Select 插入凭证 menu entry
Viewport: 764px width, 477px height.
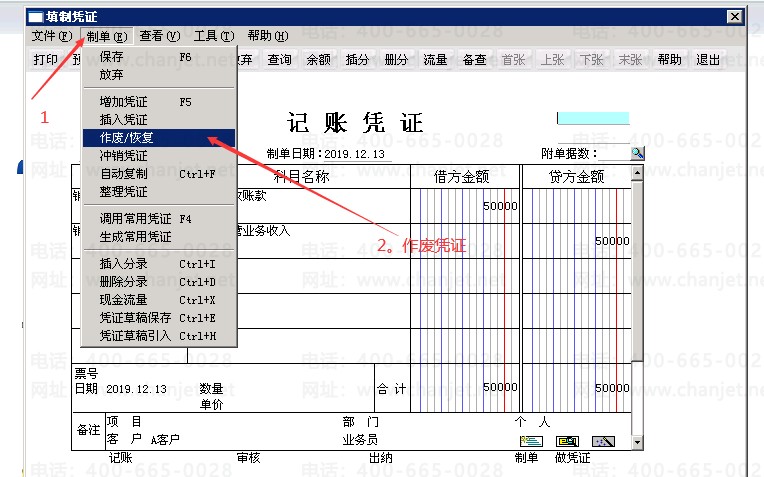(159, 120)
